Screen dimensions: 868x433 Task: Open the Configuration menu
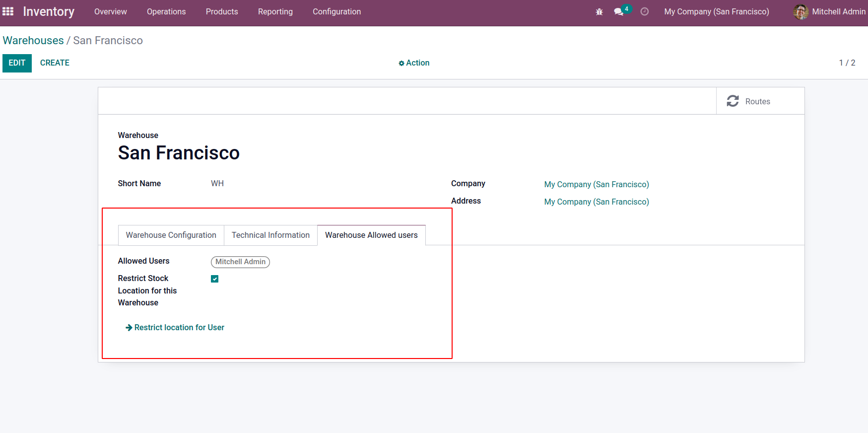coord(336,11)
